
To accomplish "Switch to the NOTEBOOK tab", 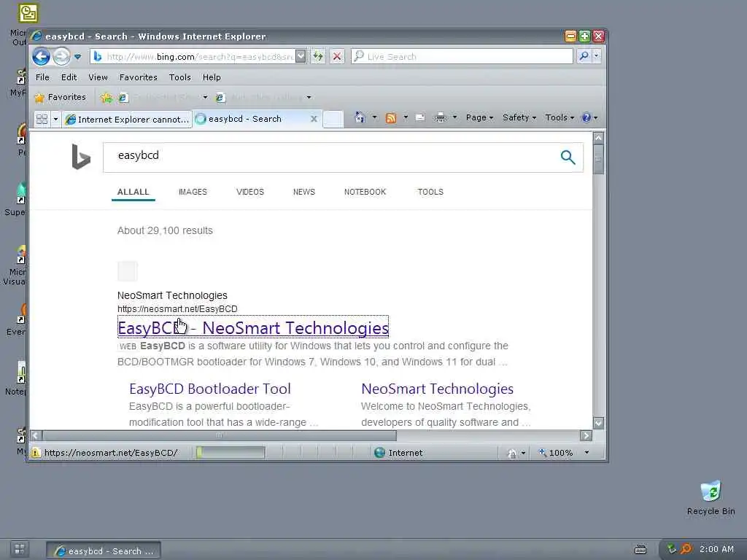I will tap(365, 192).
